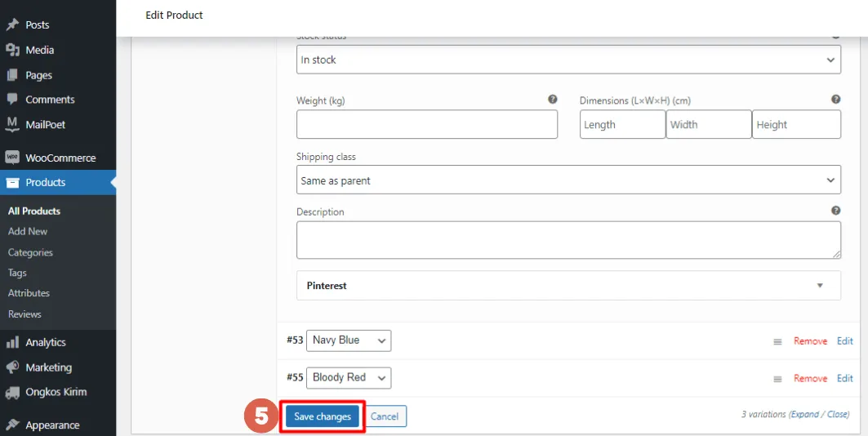This screenshot has width=868, height=436.
Task: Click the Dimensions help question mark icon
Action: (x=836, y=100)
